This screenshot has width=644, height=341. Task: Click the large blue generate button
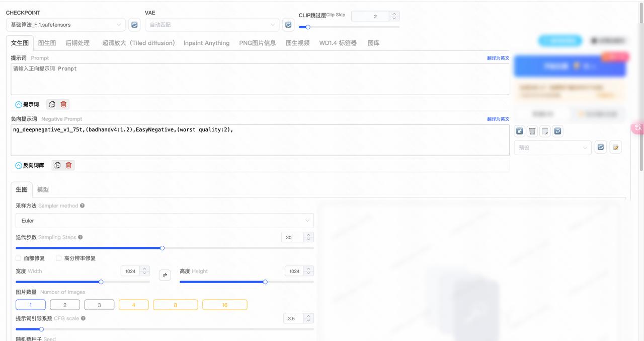click(x=570, y=66)
